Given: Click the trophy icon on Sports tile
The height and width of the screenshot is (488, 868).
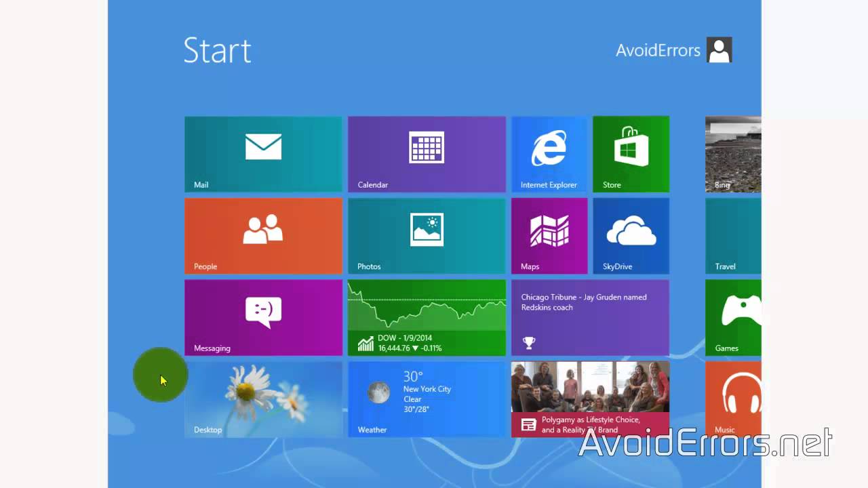Looking at the screenshot, I should (x=529, y=343).
